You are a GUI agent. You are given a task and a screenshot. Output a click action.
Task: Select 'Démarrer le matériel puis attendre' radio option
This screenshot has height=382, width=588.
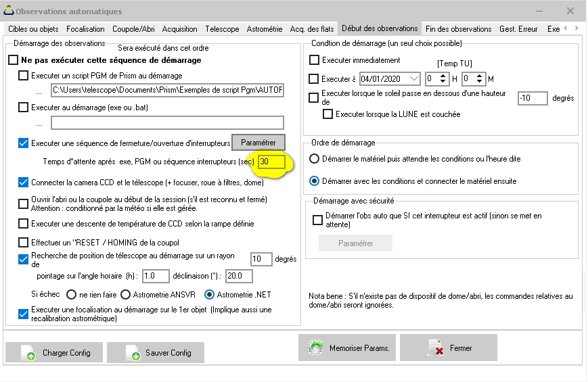(x=314, y=159)
